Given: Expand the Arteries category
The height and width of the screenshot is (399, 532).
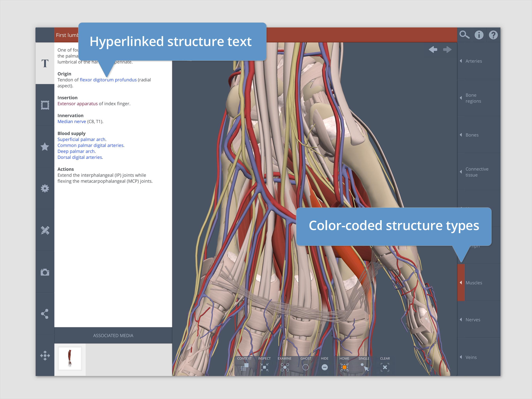Looking at the screenshot, I should [x=479, y=61].
